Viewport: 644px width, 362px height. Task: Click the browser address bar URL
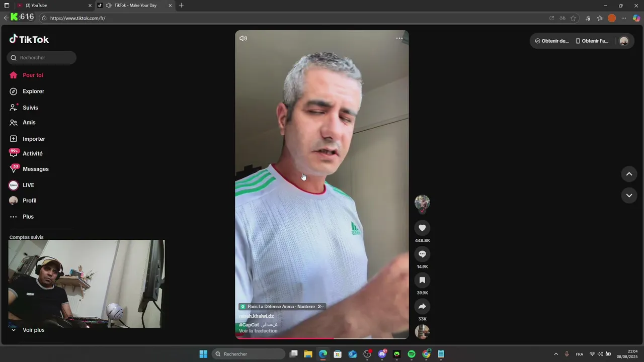point(78,18)
